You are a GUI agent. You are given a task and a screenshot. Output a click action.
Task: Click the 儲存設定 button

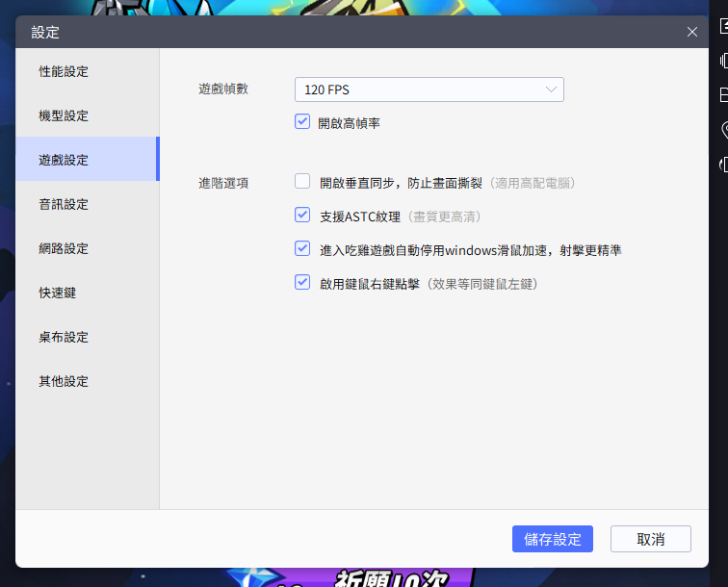tap(553, 539)
